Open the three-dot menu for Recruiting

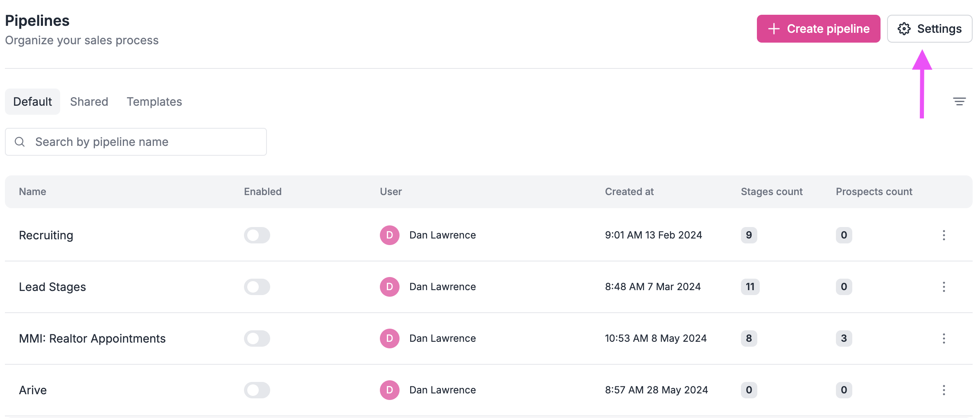[944, 235]
